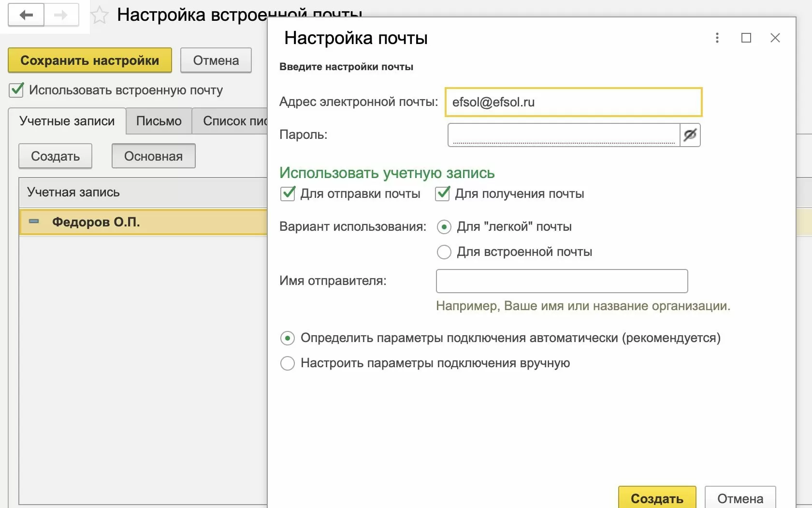Click the Учетная запись column header
The image size is (812, 508).
pyautogui.click(x=143, y=193)
